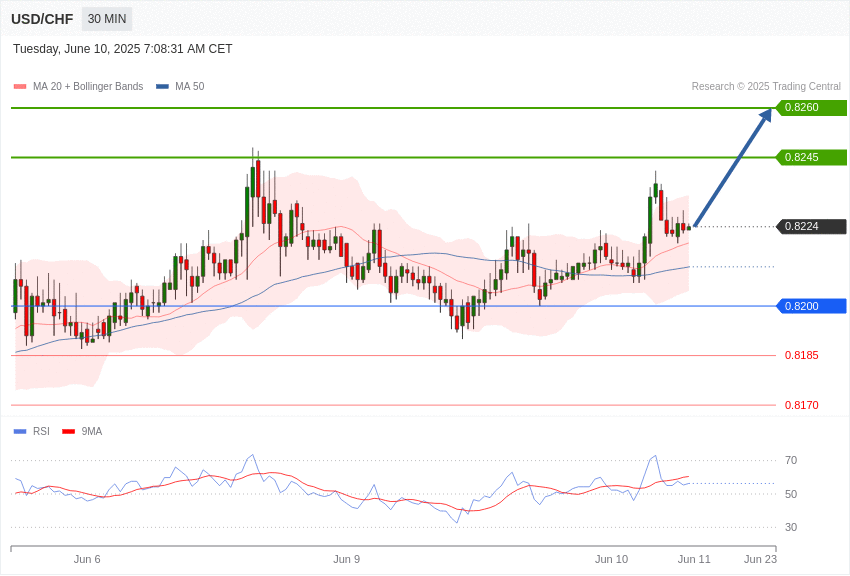This screenshot has height=576, width=850.
Task: Click the MA 50 legend label
Action: pos(190,87)
